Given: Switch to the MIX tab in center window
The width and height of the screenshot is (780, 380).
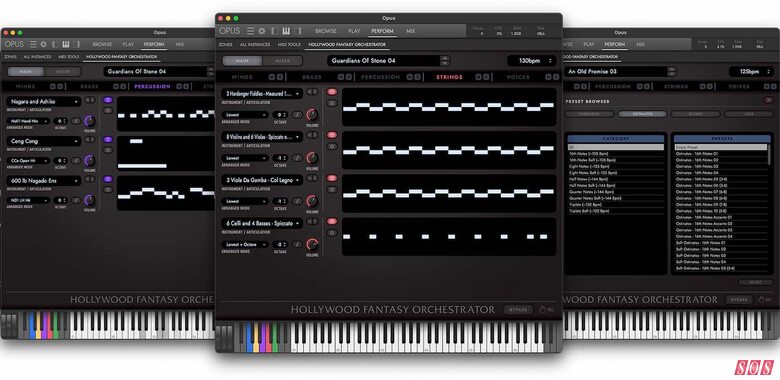Looking at the screenshot, I should (x=410, y=31).
